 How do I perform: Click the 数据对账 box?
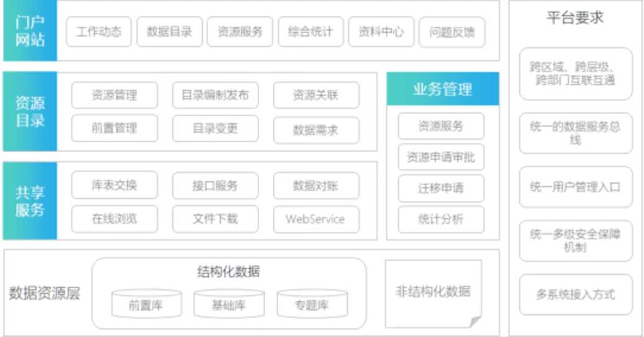click(316, 186)
